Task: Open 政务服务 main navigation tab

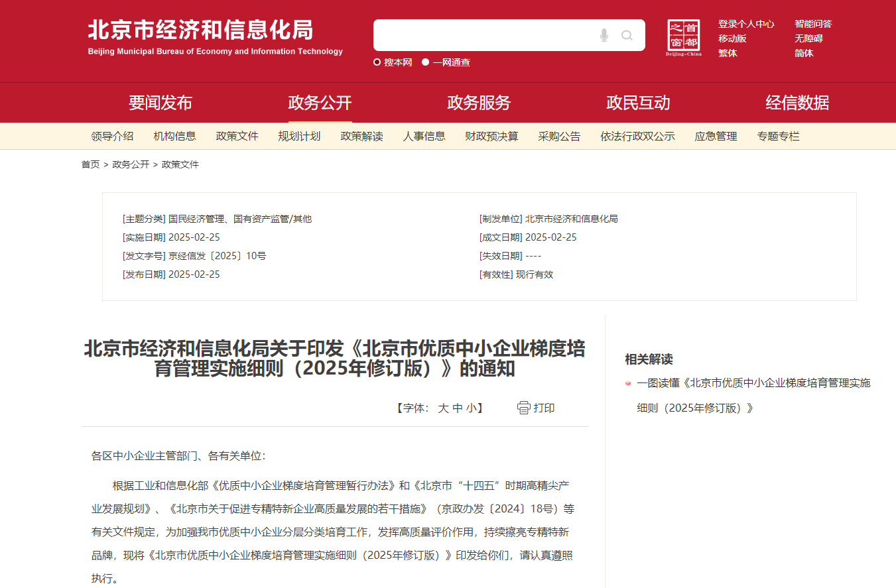Action: point(479,103)
